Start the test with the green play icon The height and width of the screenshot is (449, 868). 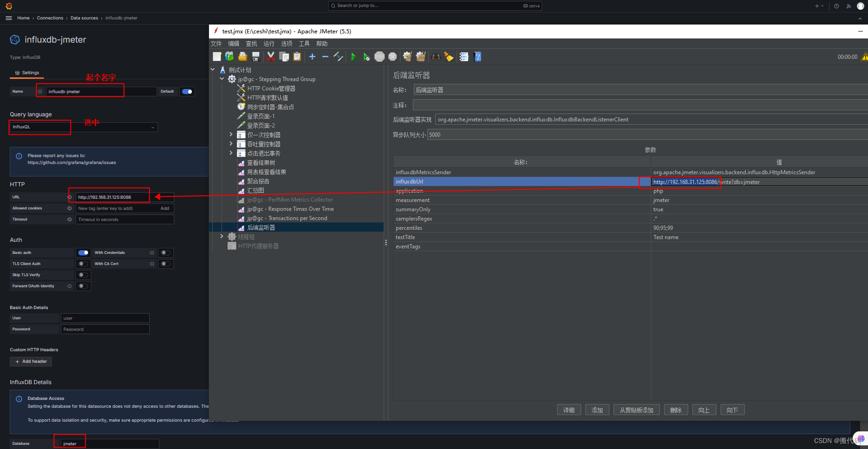click(353, 57)
